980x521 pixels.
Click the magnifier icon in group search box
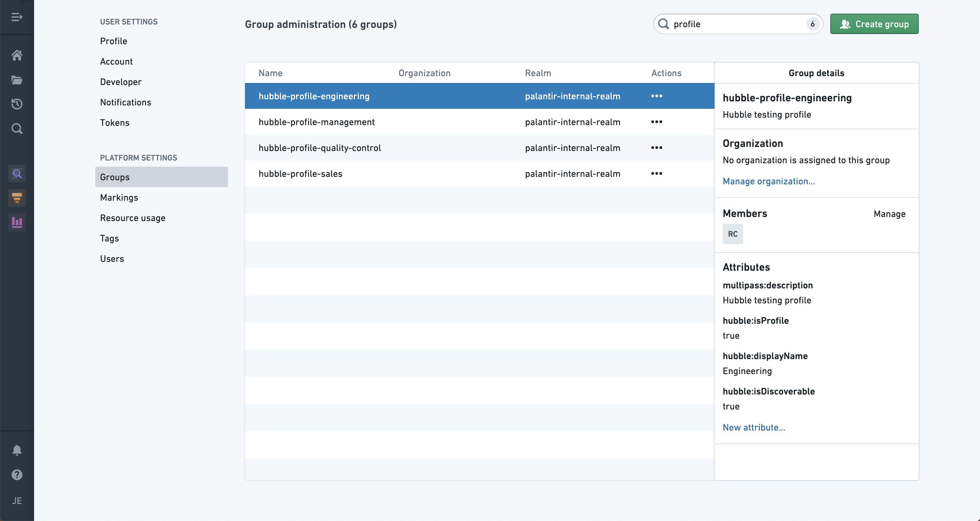[664, 24]
